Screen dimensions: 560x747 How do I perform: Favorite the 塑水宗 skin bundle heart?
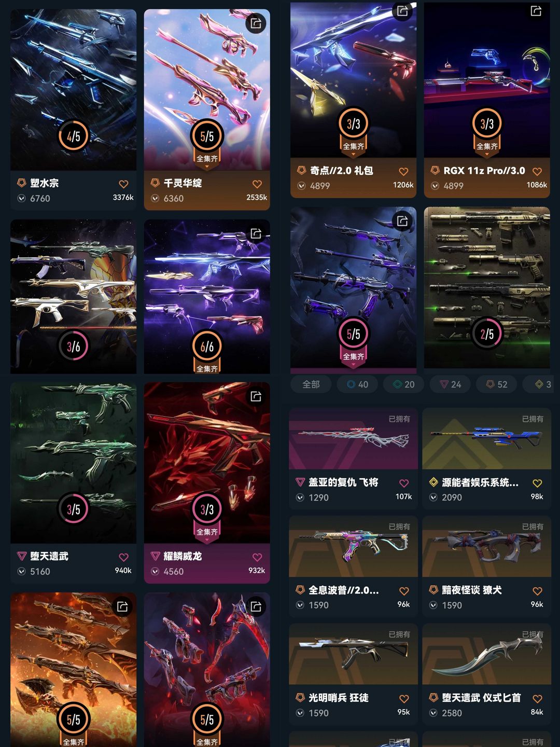point(123,184)
